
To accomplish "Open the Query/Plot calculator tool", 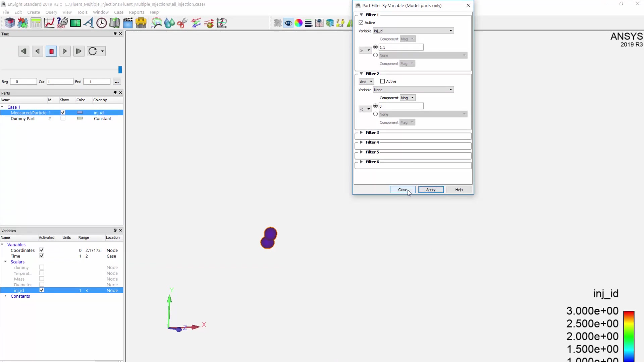I will [x=36, y=22].
